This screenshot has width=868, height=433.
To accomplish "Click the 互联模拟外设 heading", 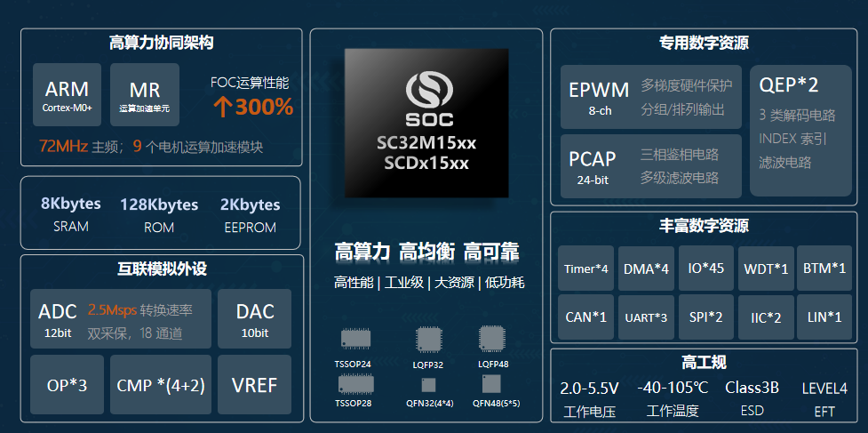I will pyautogui.click(x=162, y=269).
